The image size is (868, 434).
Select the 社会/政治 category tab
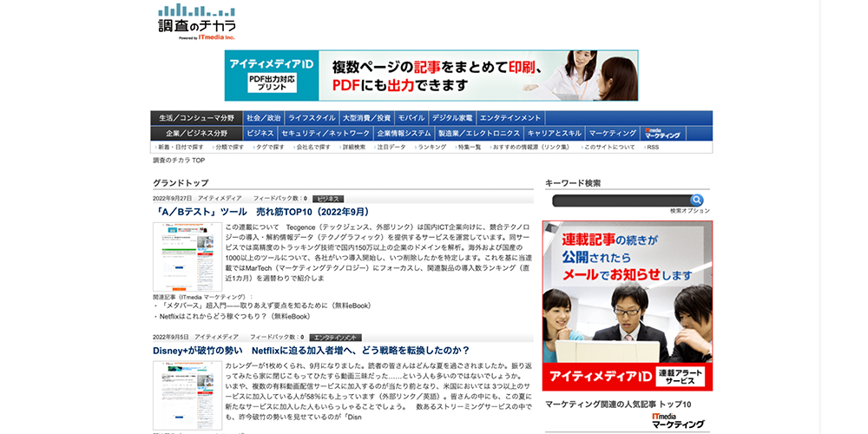(264, 118)
